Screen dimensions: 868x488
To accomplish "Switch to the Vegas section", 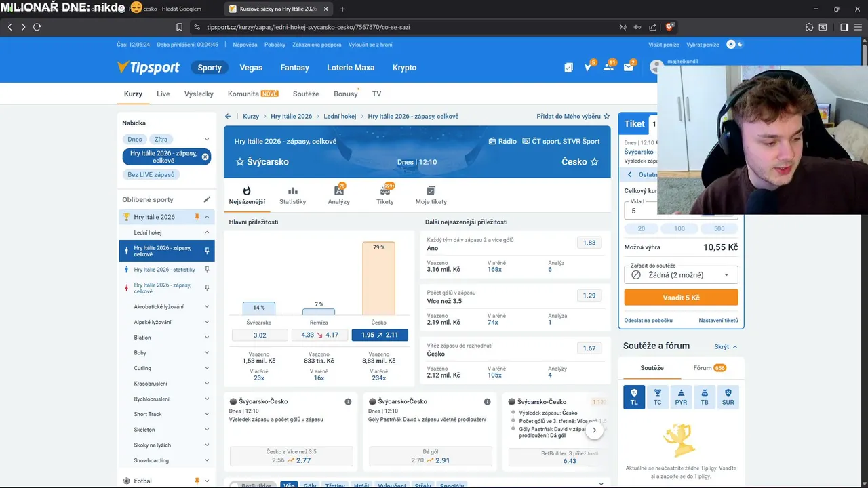I will pos(251,68).
